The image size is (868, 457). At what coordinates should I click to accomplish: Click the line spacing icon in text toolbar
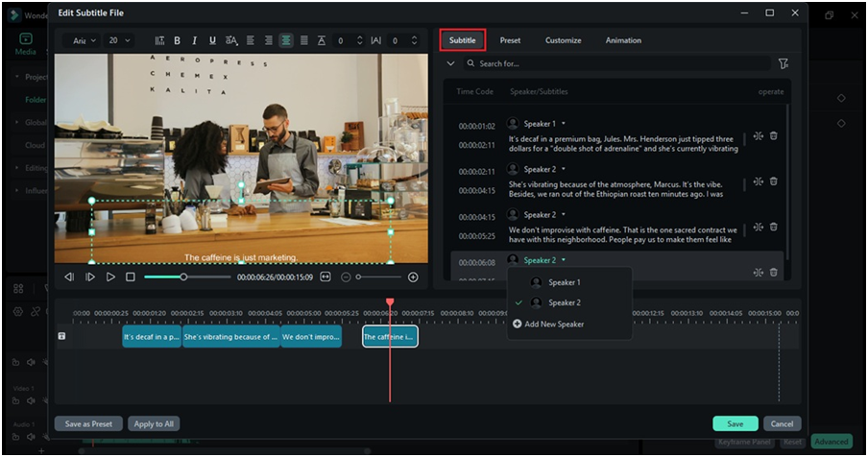pyautogui.click(x=159, y=40)
